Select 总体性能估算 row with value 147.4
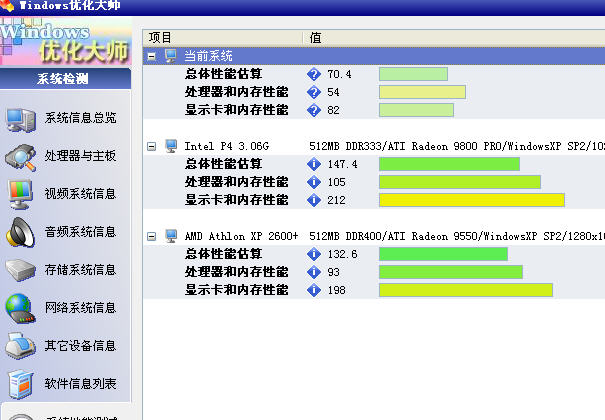The image size is (605, 420). click(x=374, y=164)
